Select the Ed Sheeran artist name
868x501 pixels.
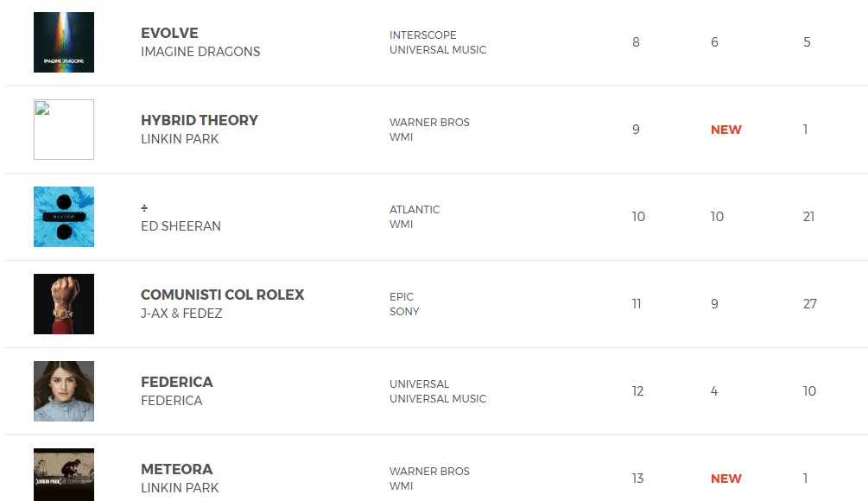(181, 226)
